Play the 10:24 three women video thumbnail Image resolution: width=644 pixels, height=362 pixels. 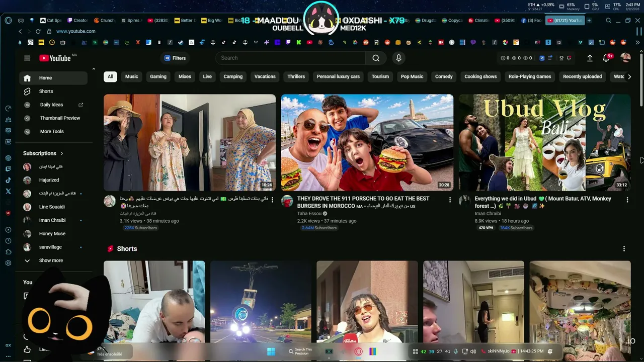[190, 143]
